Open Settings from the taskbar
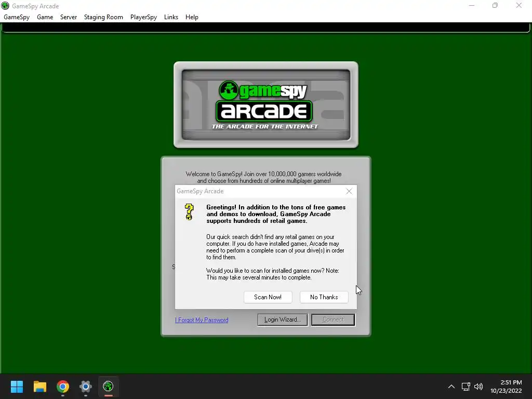 pyautogui.click(x=86, y=387)
